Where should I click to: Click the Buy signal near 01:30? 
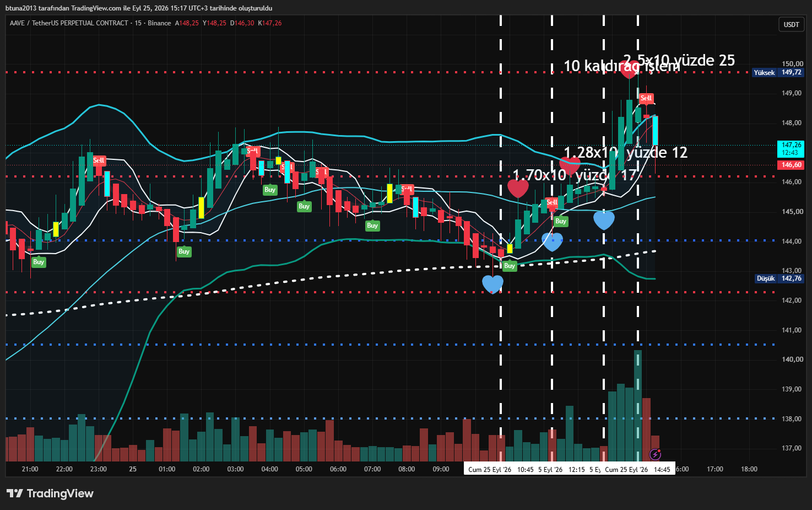click(x=184, y=251)
